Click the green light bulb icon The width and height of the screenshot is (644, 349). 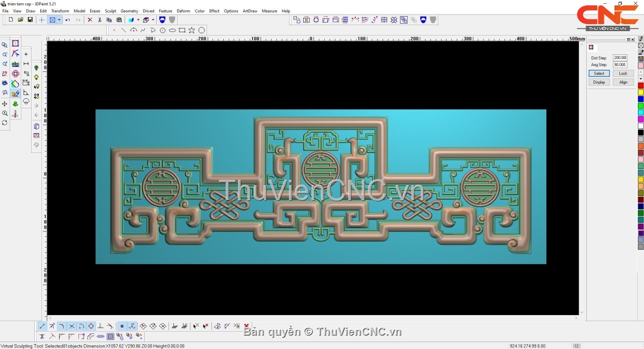coord(36,68)
